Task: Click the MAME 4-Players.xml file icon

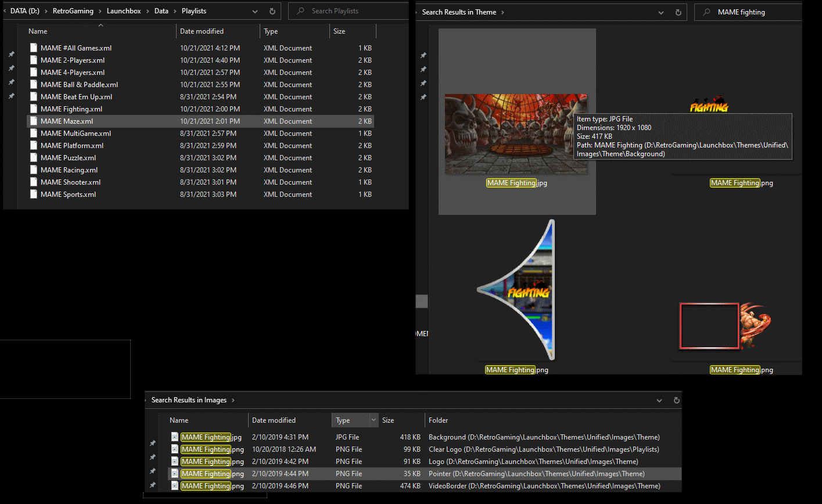Action: pyautogui.click(x=34, y=73)
